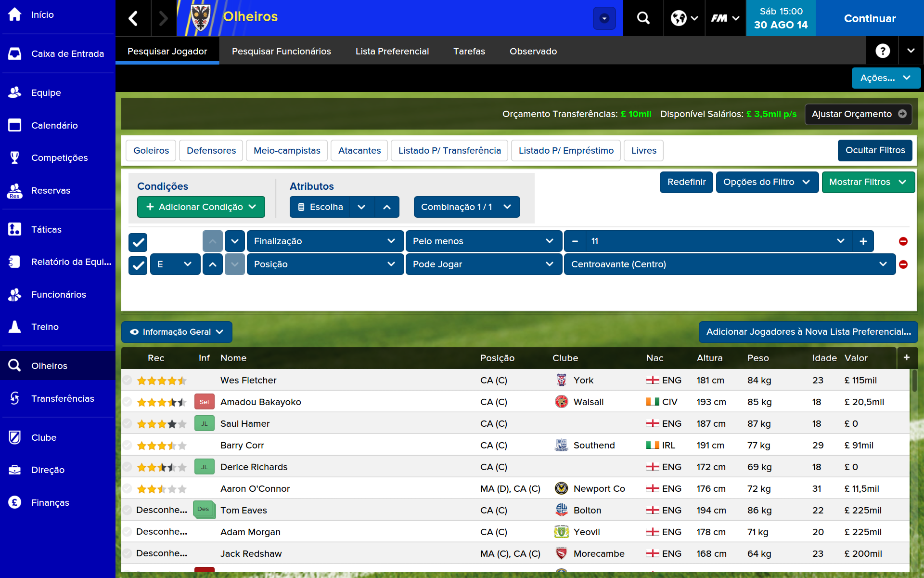This screenshot has width=924, height=578.
Task: Open the help question mark icon
Action: click(882, 51)
